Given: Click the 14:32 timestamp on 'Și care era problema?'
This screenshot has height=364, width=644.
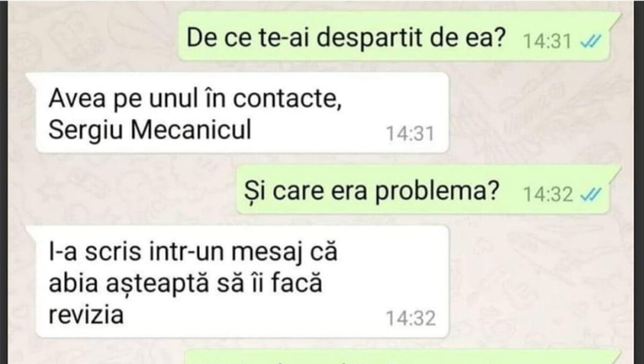Looking at the screenshot, I should pyautogui.click(x=547, y=195).
